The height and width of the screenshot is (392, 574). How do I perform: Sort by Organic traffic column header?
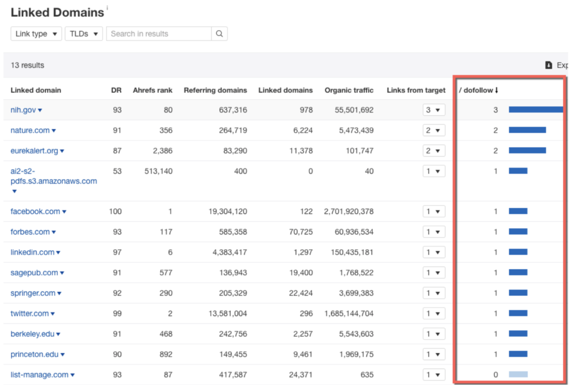point(349,90)
